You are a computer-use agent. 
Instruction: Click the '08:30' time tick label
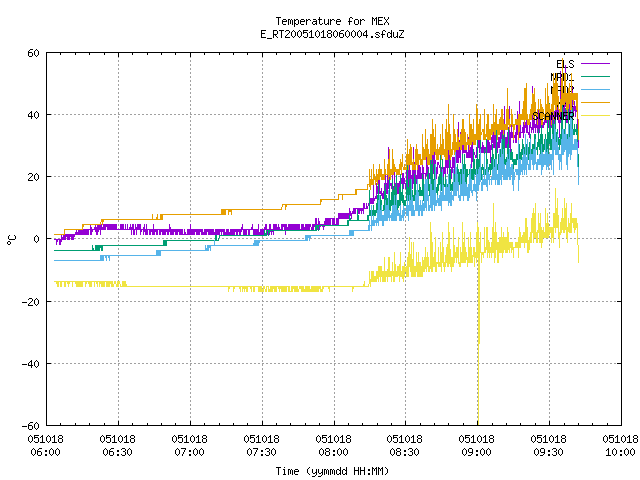(x=404, y=452)
